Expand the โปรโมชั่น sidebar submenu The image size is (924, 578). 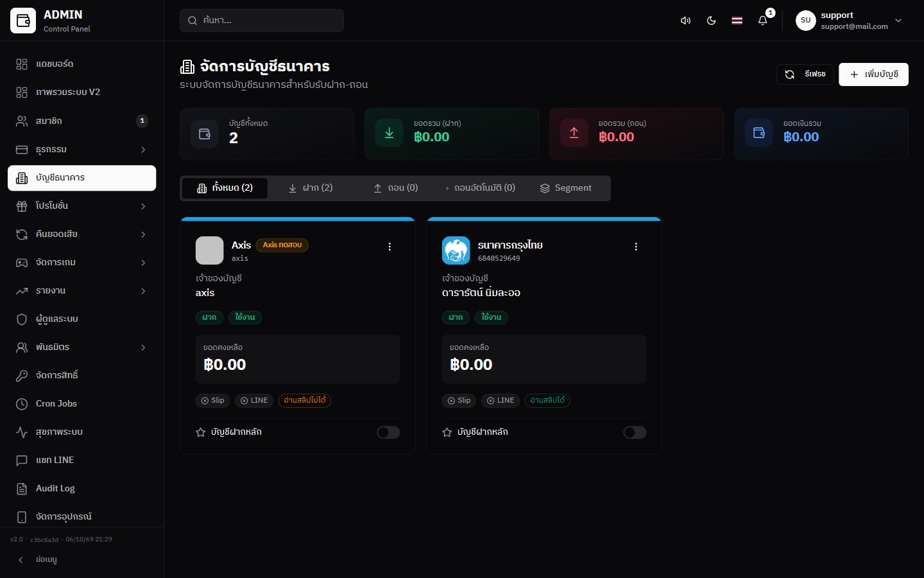click(82, 206)
